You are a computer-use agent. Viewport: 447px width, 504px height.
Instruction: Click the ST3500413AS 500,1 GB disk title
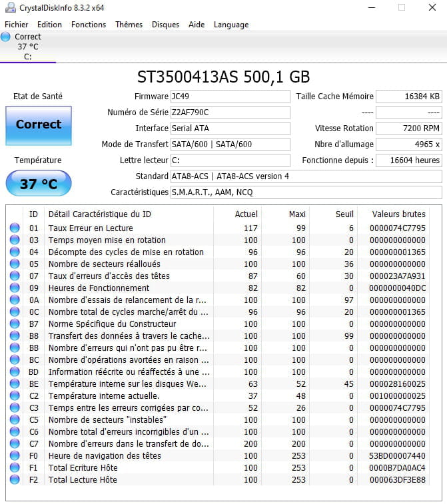[224, 77]
